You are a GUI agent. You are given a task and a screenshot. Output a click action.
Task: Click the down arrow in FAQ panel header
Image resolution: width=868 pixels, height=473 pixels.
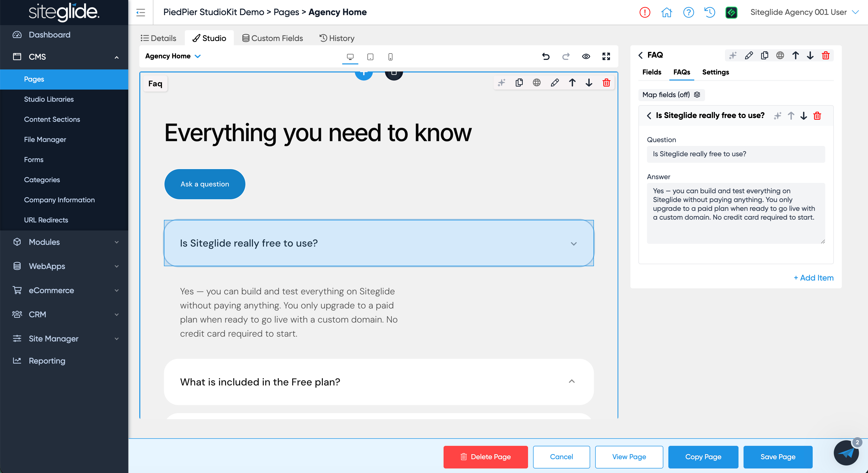[x=810, y=55]
